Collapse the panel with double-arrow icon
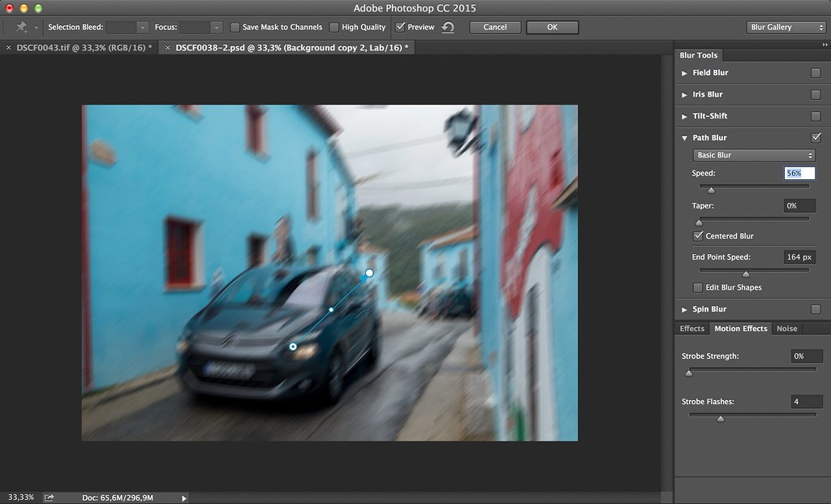Screen dimensions: 831x504 [825, 45]
